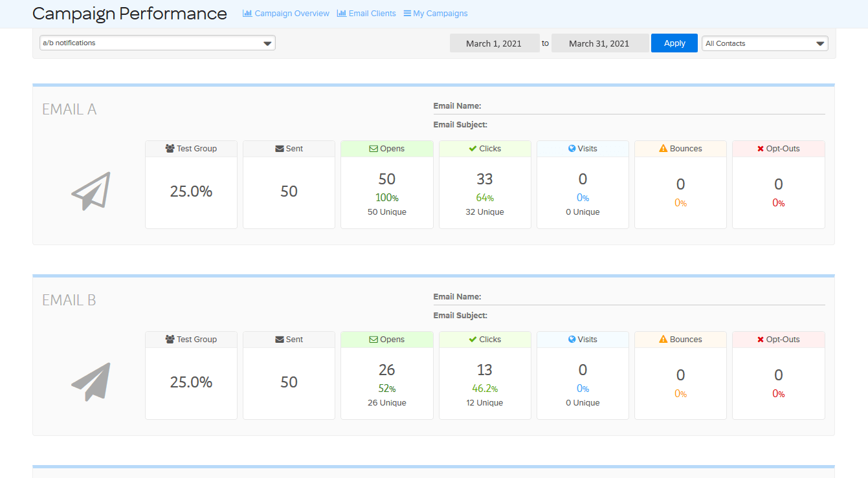Click the Test Group people icon in Email A

[x=170, y=148]
